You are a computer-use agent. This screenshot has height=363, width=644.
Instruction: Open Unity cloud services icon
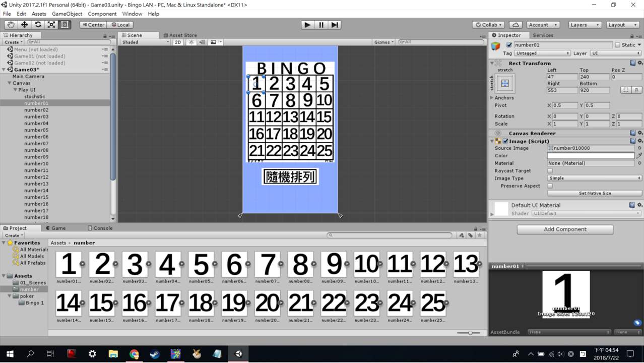[x=517, y=24]
